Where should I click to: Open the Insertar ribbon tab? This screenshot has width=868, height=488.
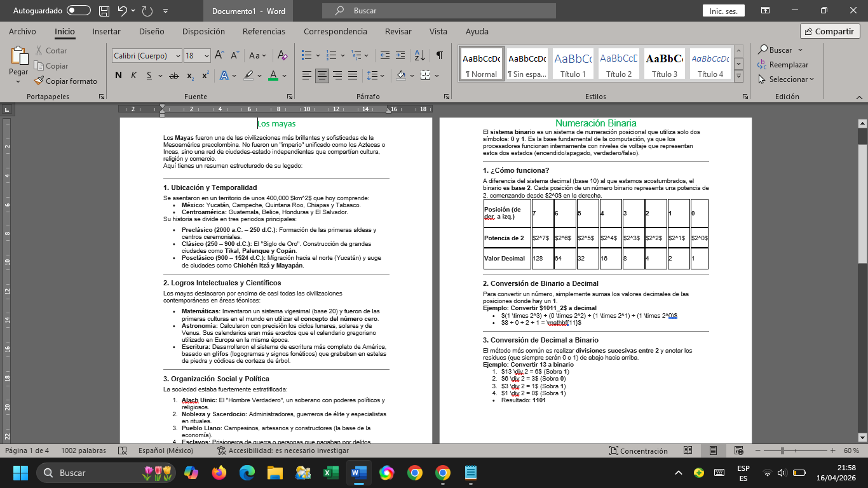point(106,31)
